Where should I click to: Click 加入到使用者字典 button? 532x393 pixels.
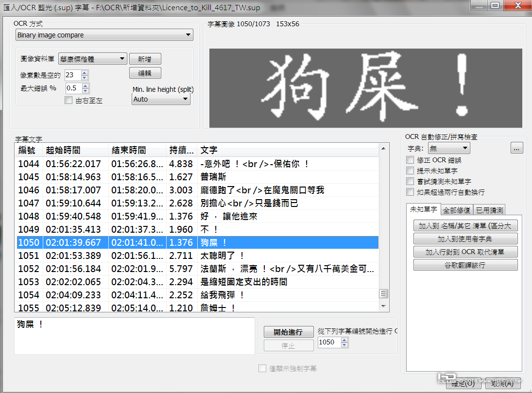pyautogui.click(x=465, y=239)
